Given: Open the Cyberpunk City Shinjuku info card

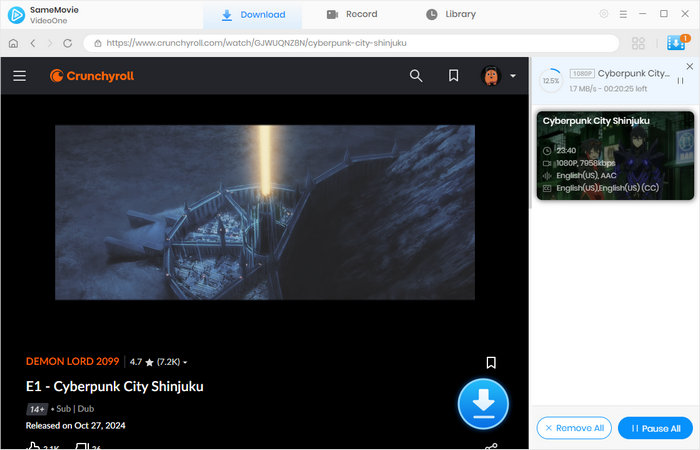Looking at the screenshot, I should [615, 155].
